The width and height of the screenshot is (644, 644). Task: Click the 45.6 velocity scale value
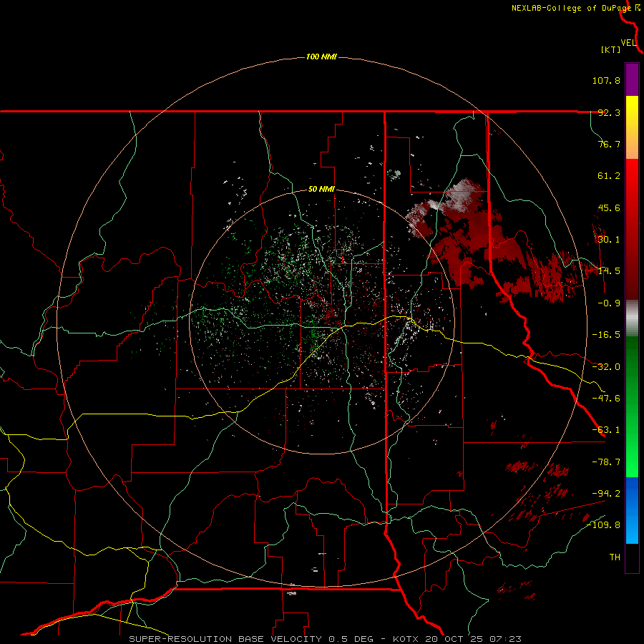click(609, 208)
